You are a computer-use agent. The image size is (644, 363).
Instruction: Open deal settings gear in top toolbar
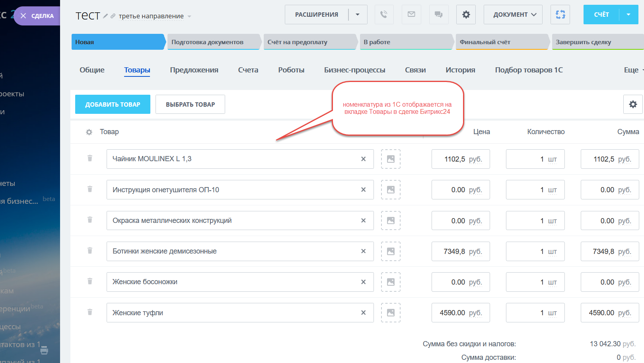click(x=466, y=15)
